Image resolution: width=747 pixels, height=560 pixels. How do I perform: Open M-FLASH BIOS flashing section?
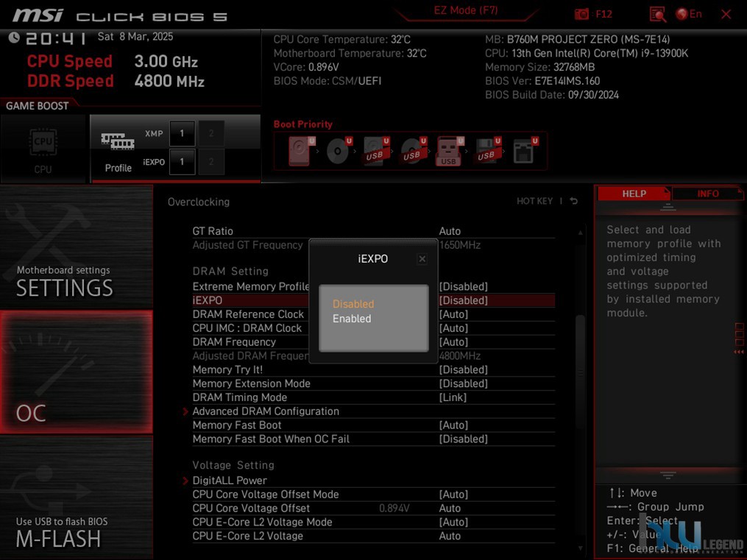click(77, 497)
